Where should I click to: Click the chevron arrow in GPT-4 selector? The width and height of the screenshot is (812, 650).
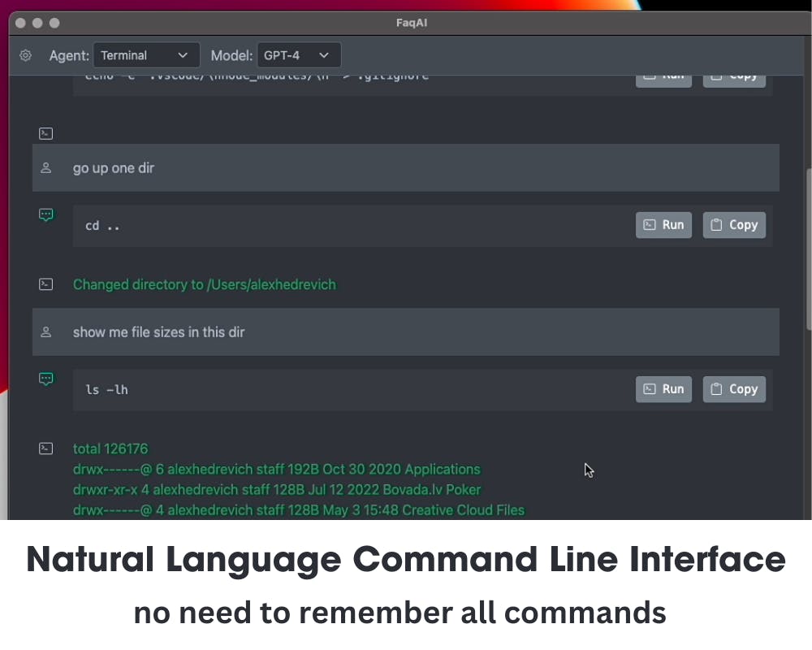pyautogui.click(x=324, y=55)
